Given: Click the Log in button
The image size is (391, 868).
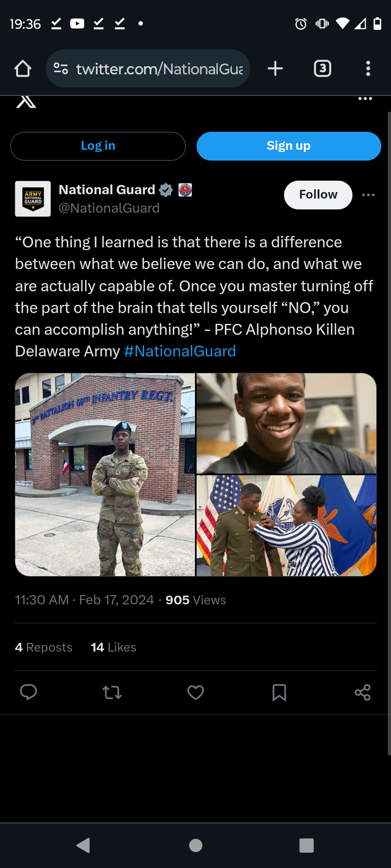Looking at the screenshot, I should tap(98, 146).
